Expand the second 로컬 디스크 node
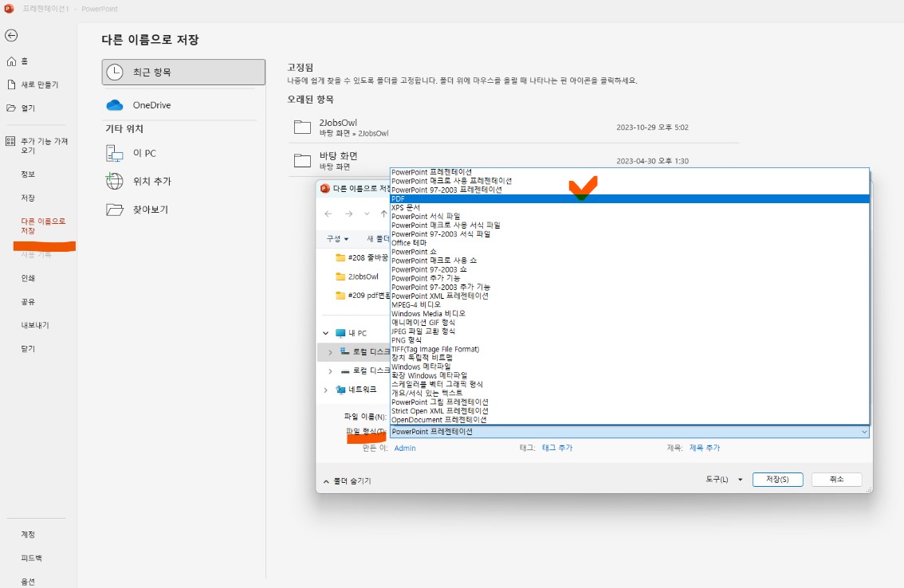The image size is (904, 588). click(x=330, y=370)
